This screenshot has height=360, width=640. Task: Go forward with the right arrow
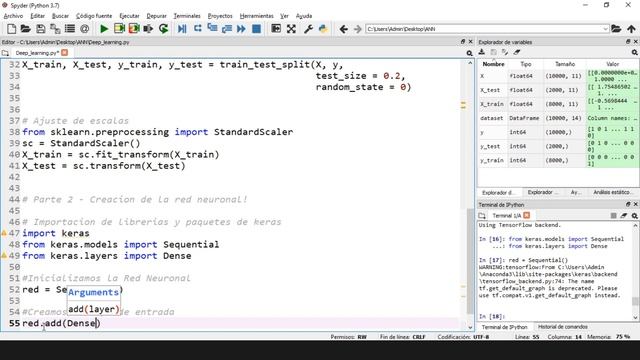point(358,29)
